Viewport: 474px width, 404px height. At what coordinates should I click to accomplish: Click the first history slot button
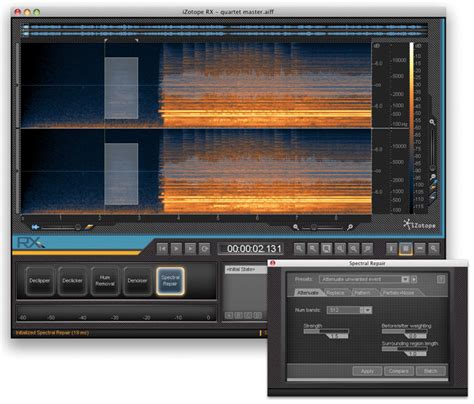coord(229,315)
